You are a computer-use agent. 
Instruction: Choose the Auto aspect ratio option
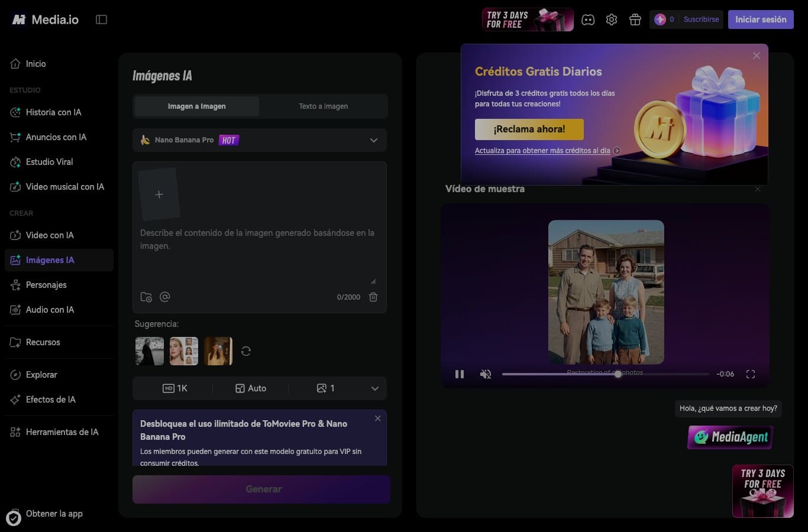(251, 388)
